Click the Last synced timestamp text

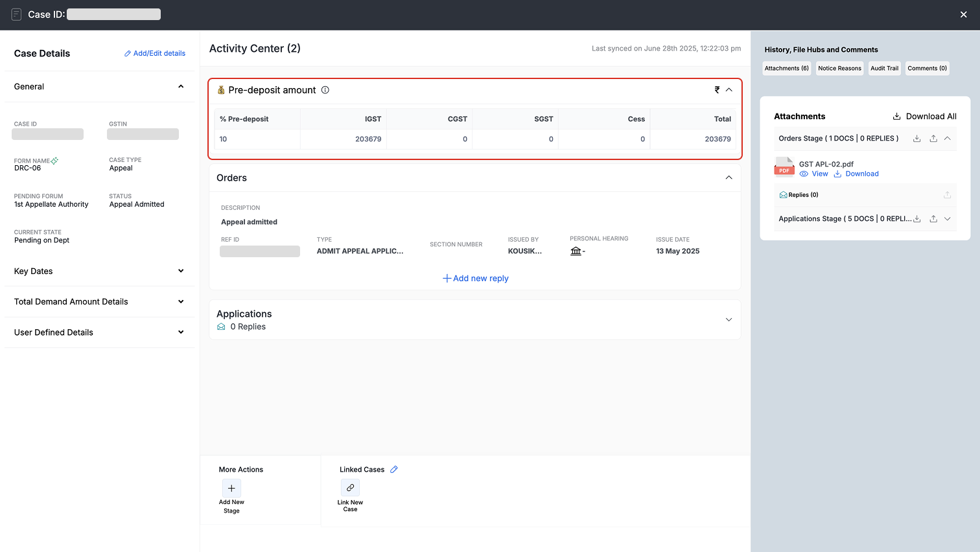(666, 49)
